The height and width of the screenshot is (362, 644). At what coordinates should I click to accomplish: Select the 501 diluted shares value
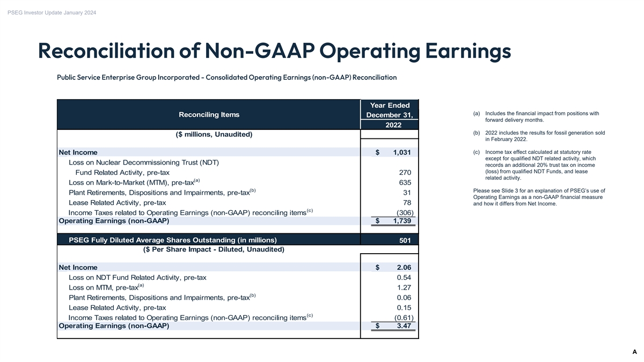tap(405, 241)
